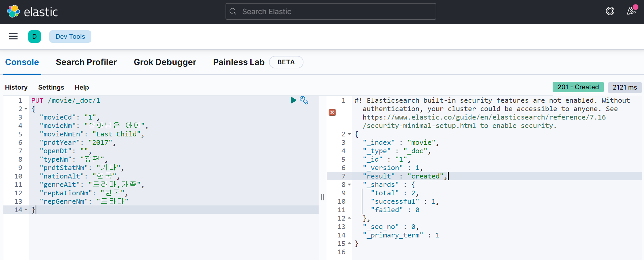Image resolution: width=644 pixels, height=260 pixels.
Task: Click the "_index" : "movie" response line
Action: point(401,142)
